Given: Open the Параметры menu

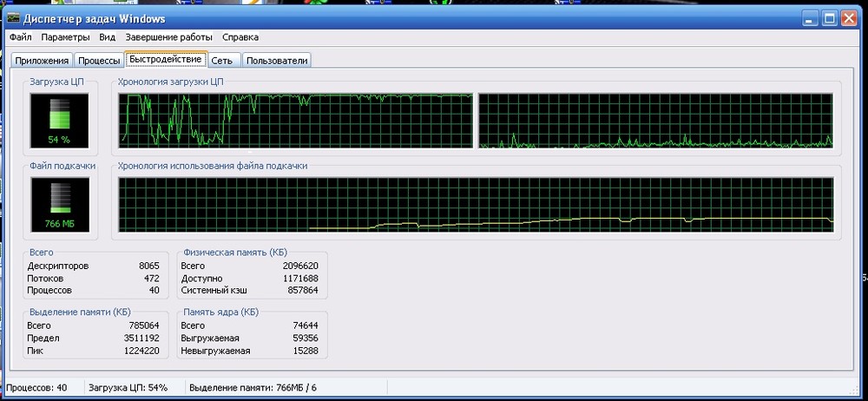Looking at the screenshot, I should pyautogui.click(x=65, y=37).
